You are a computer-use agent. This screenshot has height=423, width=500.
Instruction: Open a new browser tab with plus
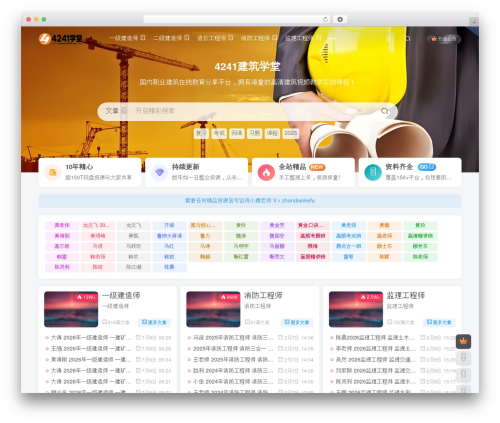coord(474,22)
